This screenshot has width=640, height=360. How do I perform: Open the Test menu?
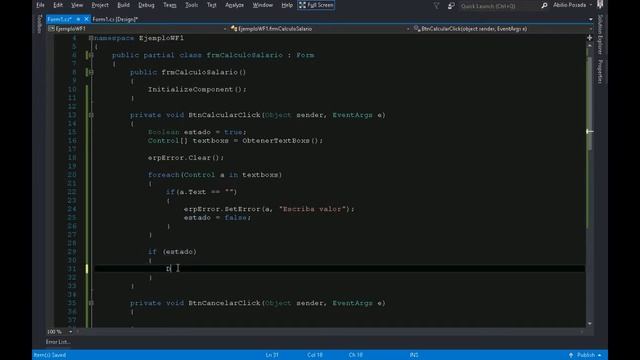click(211, 5)
